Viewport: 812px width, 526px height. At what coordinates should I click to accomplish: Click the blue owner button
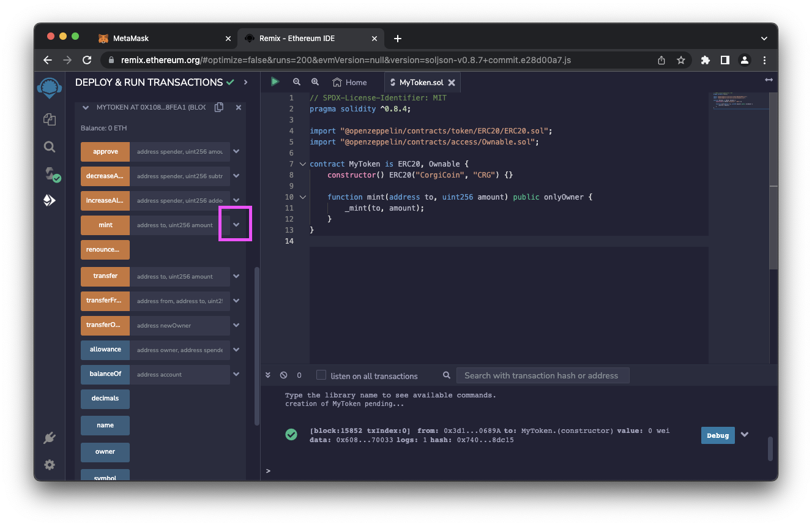[105, 452]
